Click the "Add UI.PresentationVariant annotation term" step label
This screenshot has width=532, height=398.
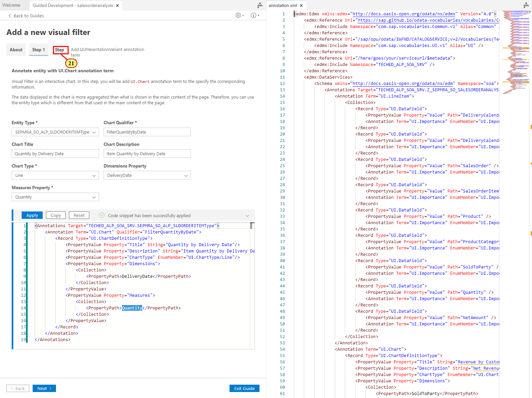(108, 52)
